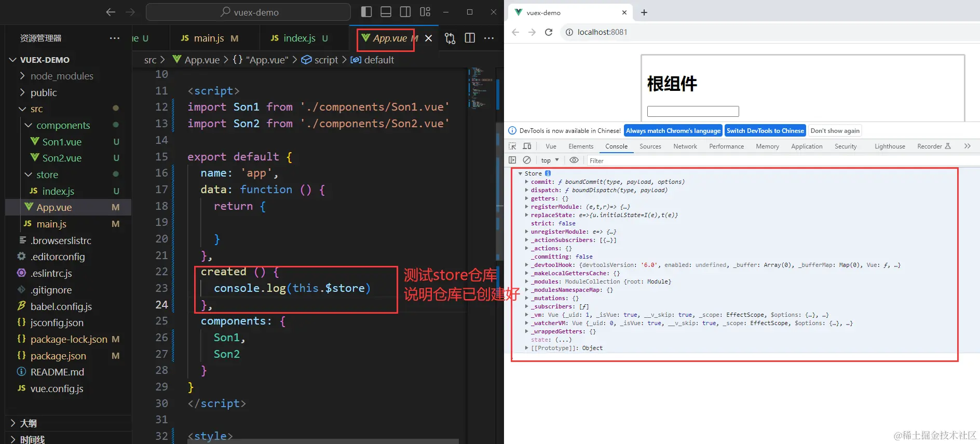Open vue.config.js file
The image size is (980, 444).
(57, 389)
